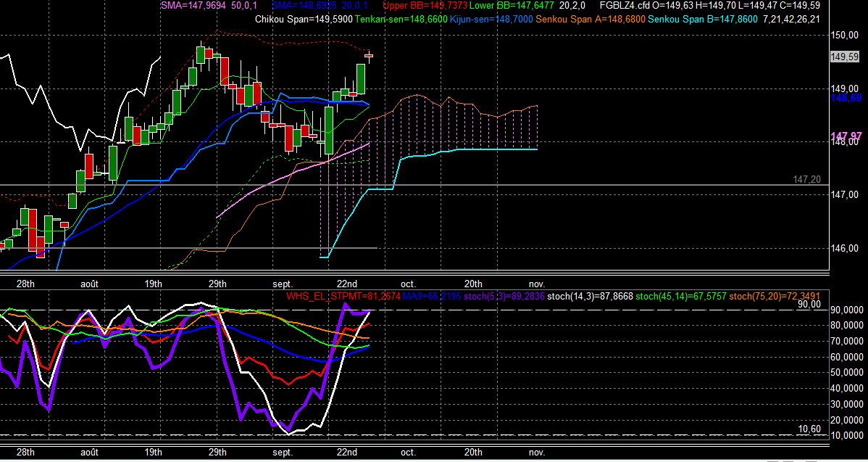Click the 90,00 overbought level label
The width and height of the screenshot is (868, 462).
[808, 304]
